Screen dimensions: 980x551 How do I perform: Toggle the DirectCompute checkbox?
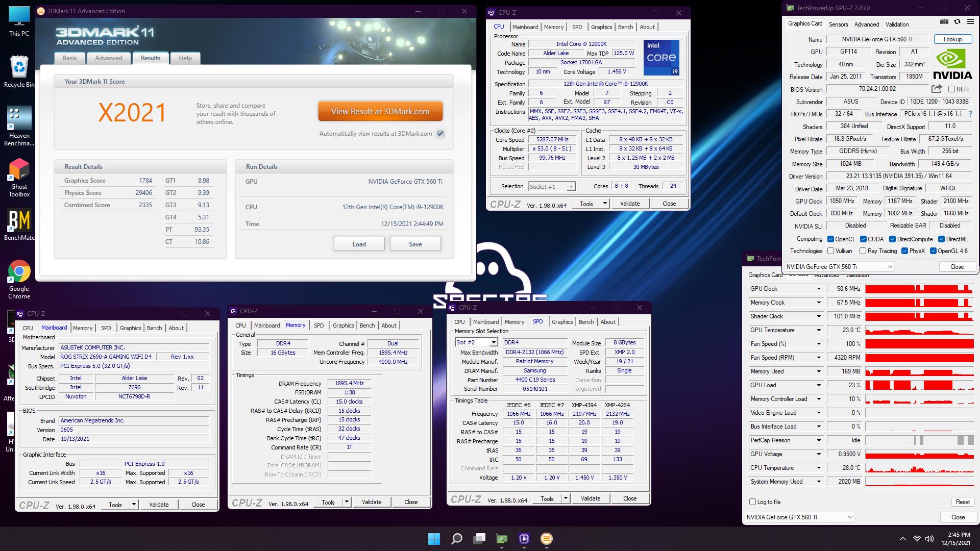[892, 239]
